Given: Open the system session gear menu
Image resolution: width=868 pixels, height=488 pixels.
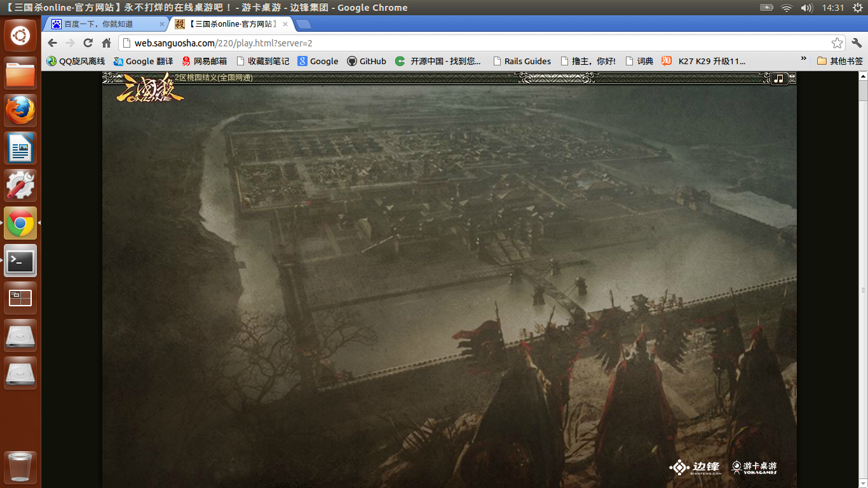Looking at the screenshot, I should coord(857,8).
